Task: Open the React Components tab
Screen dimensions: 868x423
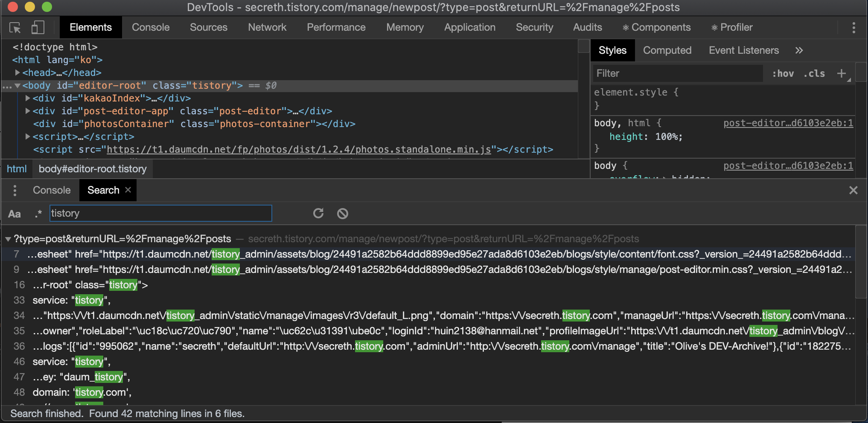Action: click(x=656, y=27)
